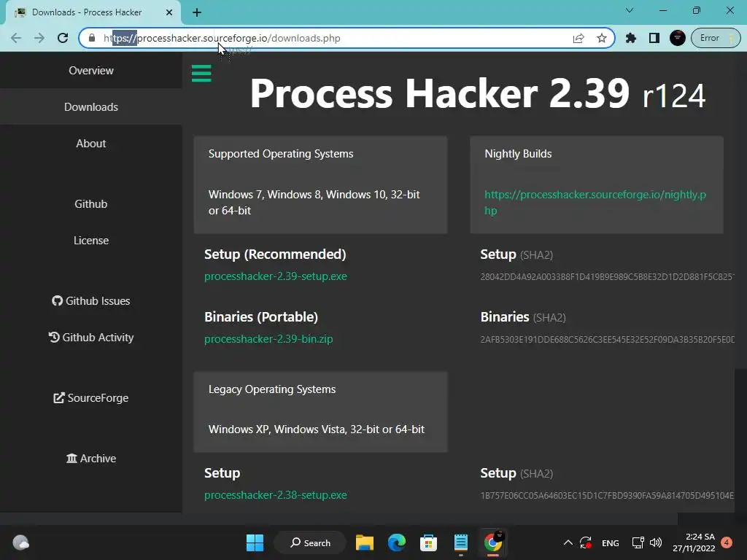Open the browser side panel icon
747x560 pixels.
tap(654, 38)
